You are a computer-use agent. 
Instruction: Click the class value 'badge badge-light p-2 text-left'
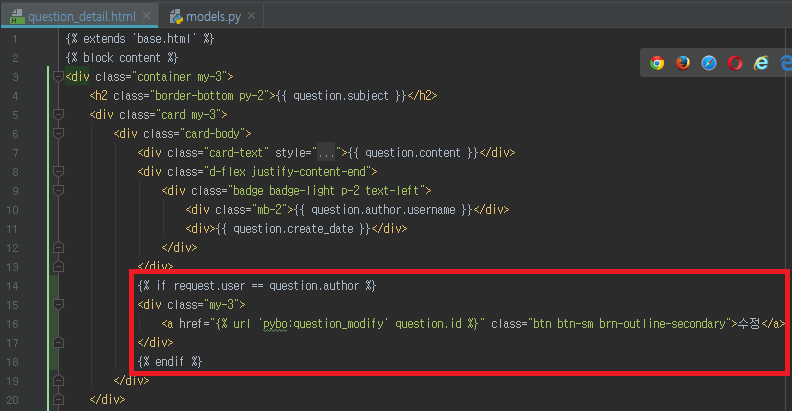click(325, 191)
